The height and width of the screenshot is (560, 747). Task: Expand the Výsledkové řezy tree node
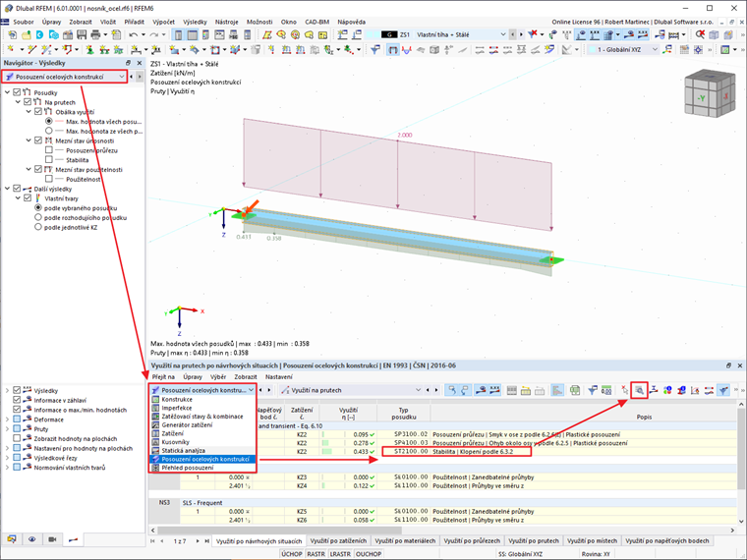pyautogui.click(x=7, y=458)
